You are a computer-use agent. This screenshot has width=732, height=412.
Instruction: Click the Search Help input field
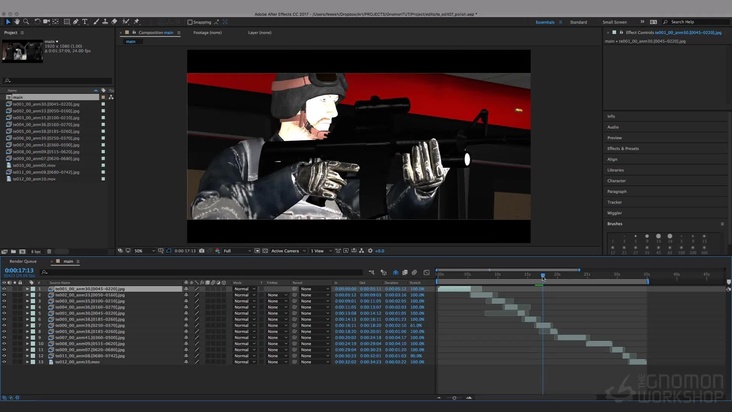pyautogui.click(x=695, y=21)
